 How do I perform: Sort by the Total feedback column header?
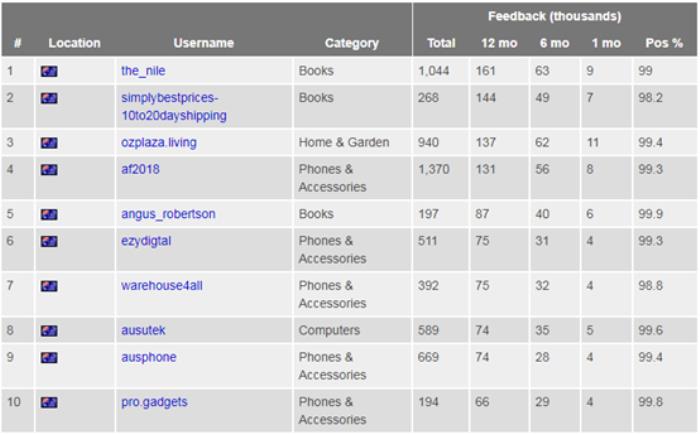coord(441,43)
